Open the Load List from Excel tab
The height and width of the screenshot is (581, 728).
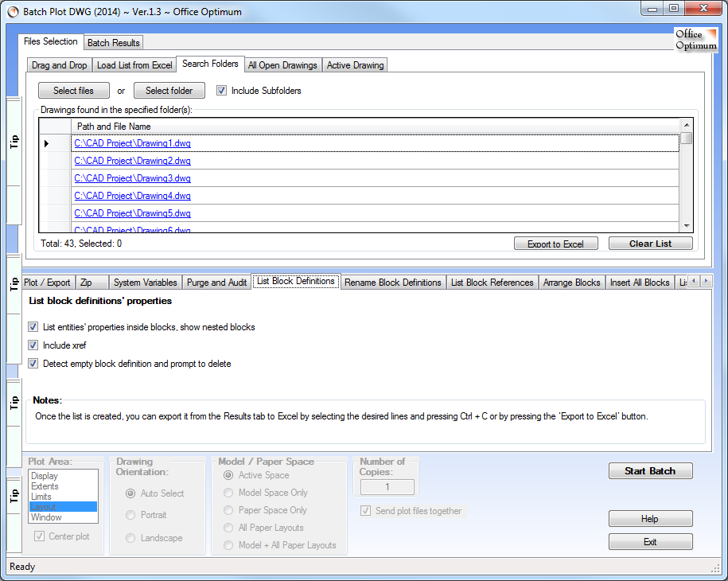[134, 65]
